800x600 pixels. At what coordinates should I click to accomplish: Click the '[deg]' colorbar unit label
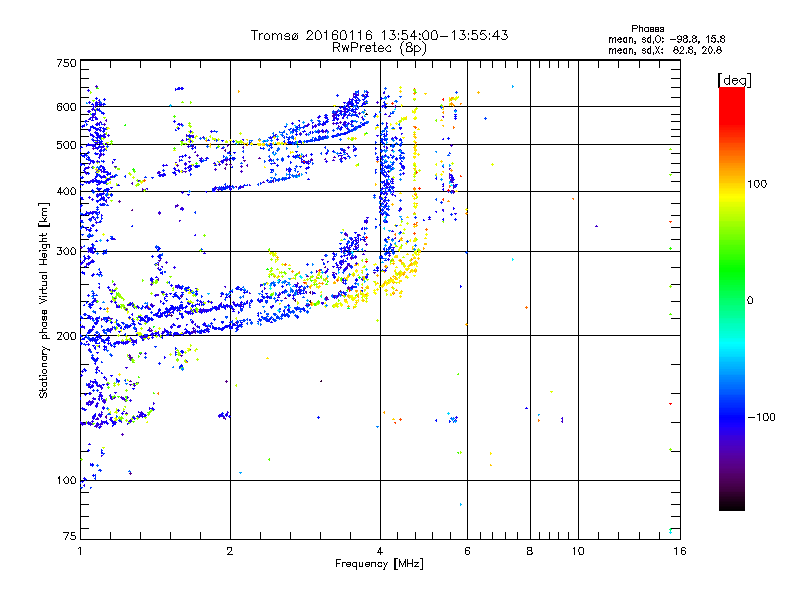(x=734, y=80)
